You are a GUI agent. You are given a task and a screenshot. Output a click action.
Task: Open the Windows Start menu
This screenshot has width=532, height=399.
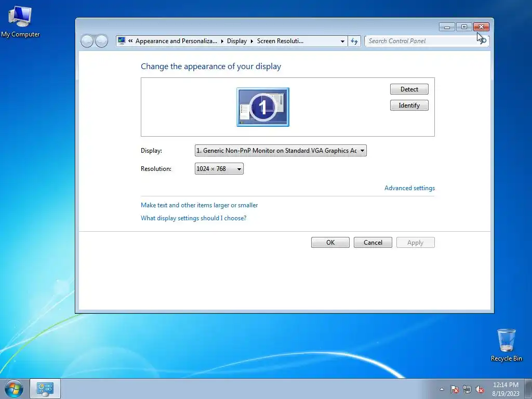click(14, 389)
